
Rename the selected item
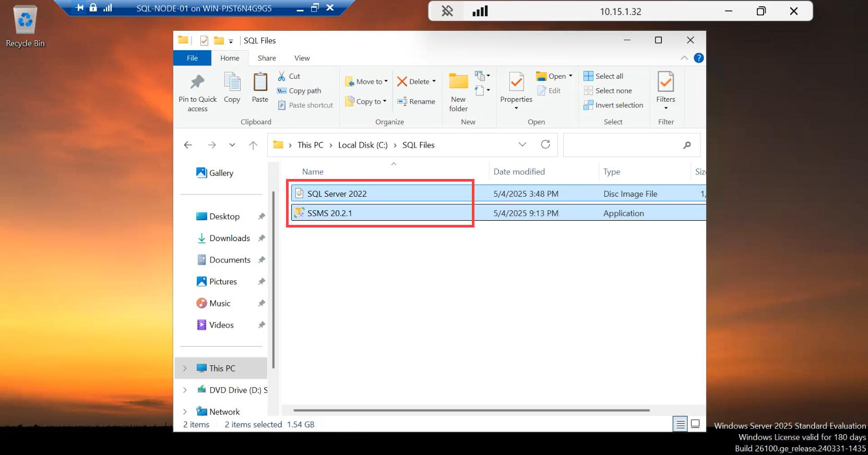tap(417, 102)
